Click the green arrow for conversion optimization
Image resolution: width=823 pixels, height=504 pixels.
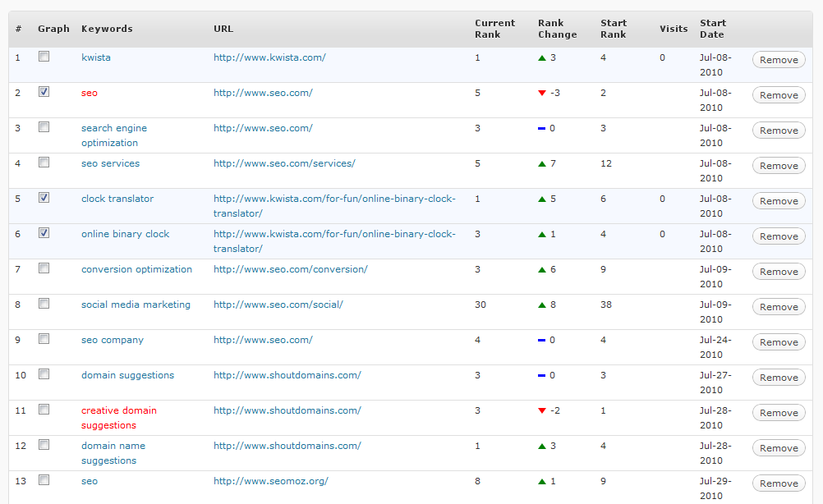click(542, 270)
